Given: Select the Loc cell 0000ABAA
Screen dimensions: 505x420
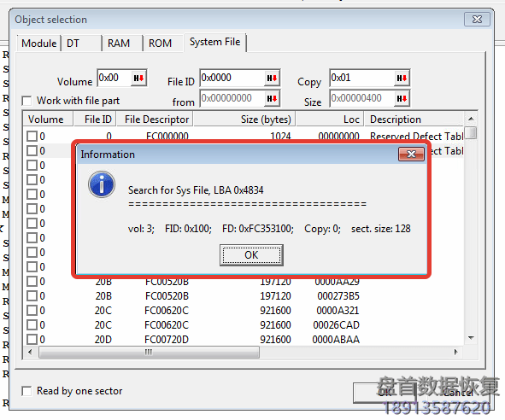Looking at the screenshot, I should coord(336,339).
